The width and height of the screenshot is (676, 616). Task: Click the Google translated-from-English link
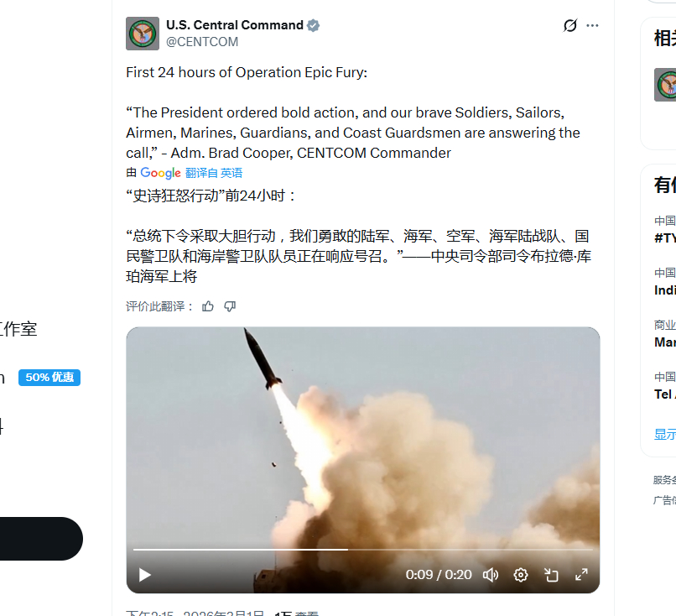click(x=214, y=173)
